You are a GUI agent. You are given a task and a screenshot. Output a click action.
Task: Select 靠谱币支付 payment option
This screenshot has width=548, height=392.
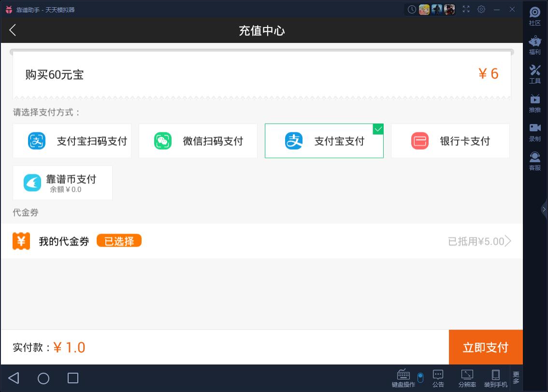click(62, 182)
